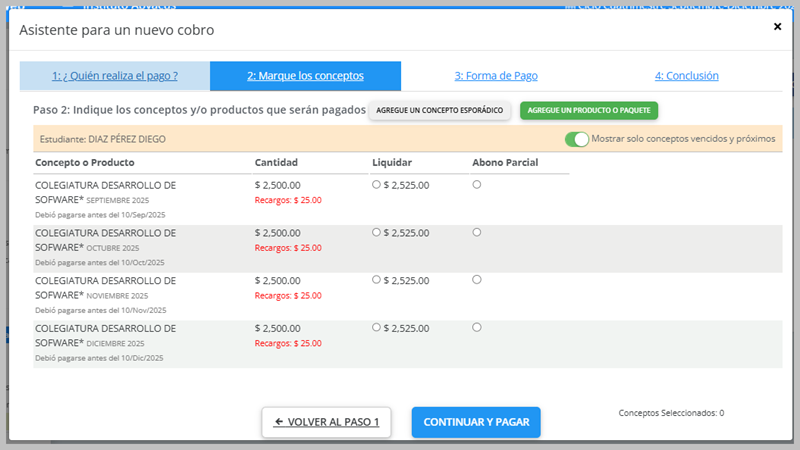Viewport: 800px width, 450px height.
Task: Go to the Forma de Pago tab
Action: (x=496, y=76)
